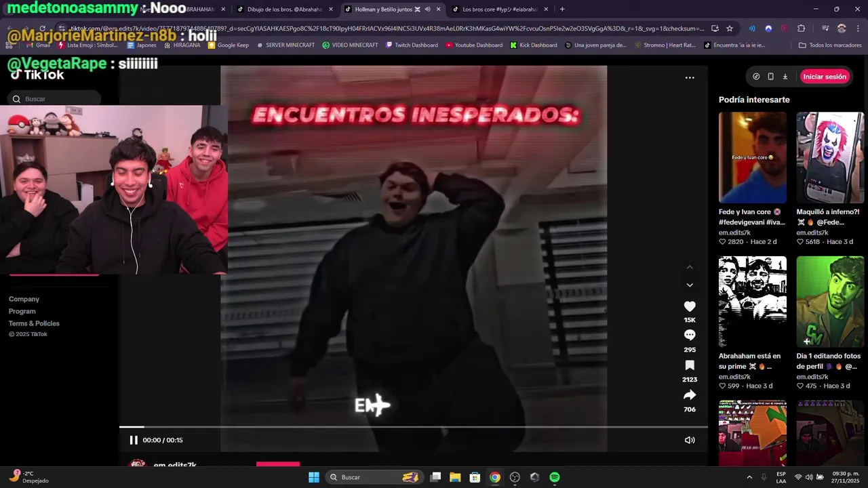Click the Encuentra 'ia ia ie ie bookmark
The height and width of the screenshot is (488, 868).
tap(734, 45)
